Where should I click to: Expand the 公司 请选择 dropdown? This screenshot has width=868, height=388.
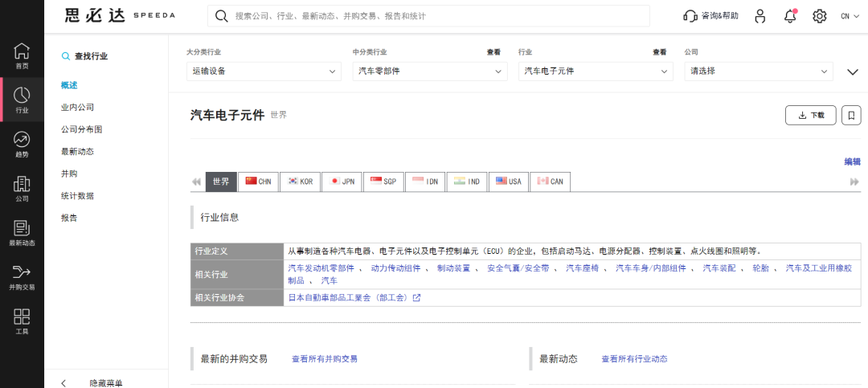tap(758, 71)
